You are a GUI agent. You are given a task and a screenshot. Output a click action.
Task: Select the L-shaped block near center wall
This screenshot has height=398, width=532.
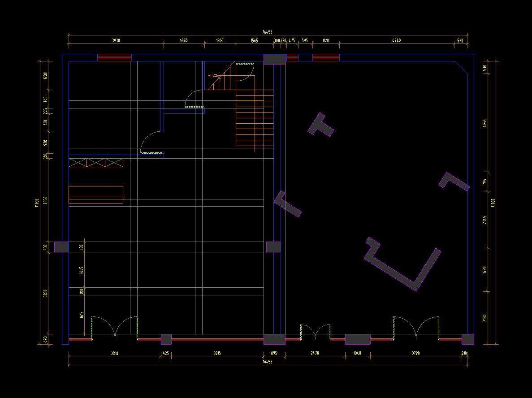pyautogui.click(x=287, y=204)
